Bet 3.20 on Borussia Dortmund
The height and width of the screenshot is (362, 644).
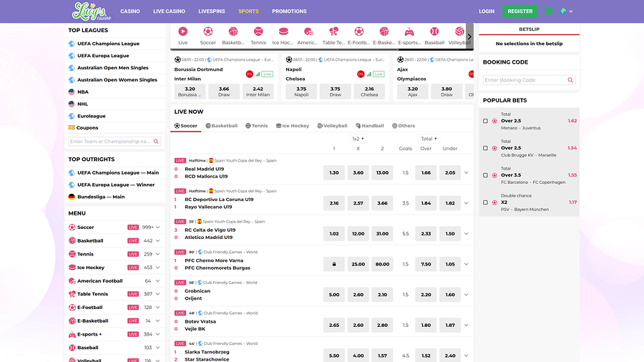pos(190,91)
